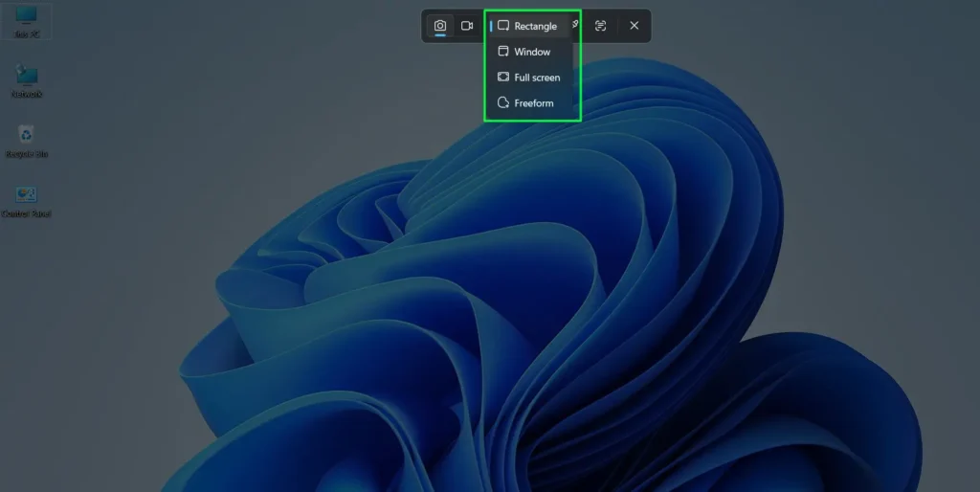980x492 pixels.
Task: Select Full screen capture mode
Action: click(x=528, y=78)
